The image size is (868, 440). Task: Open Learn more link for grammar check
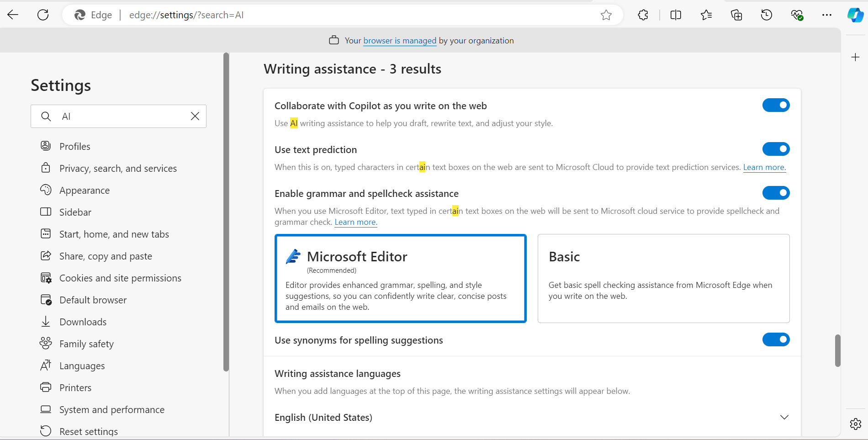pyautogui.click(x=356, y=222)
